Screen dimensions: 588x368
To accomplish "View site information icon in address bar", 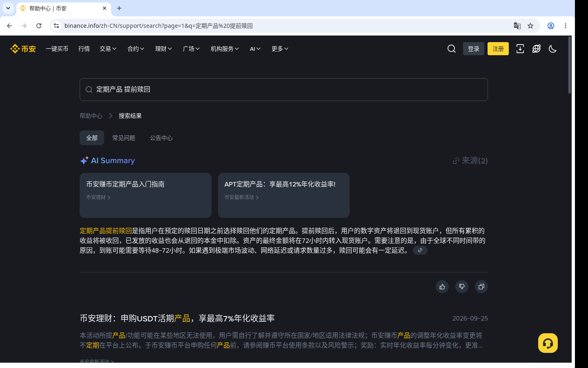I will (x=56, y=26).
